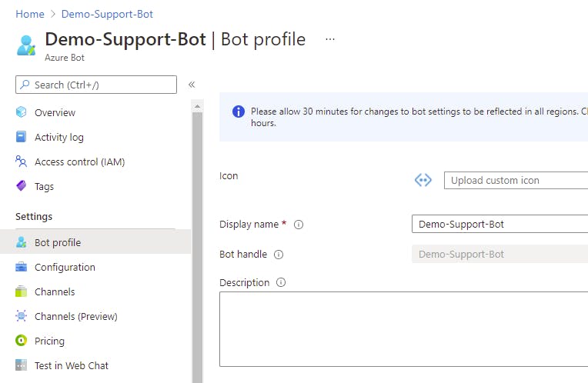Click the Upload custom icon field
Screen dimensions: 588x383
pyautogui.click(x=516, y=181)
